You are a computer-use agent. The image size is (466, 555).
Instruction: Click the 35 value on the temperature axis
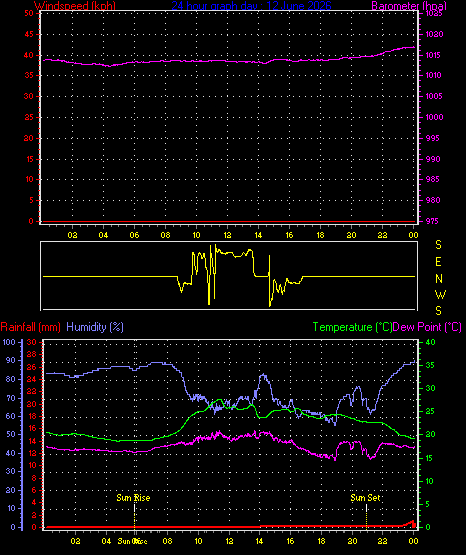pos(430,365)
